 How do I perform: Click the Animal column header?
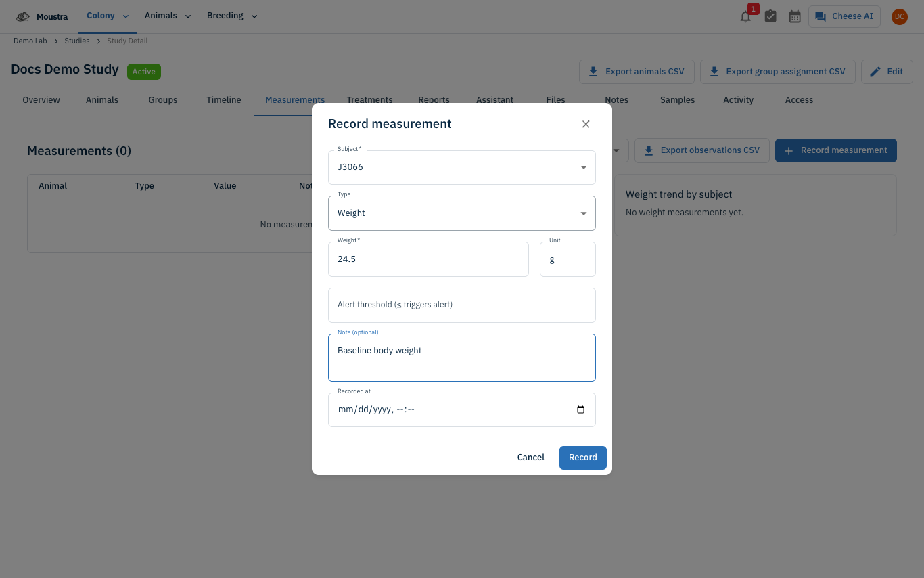[x=53, y=186]
